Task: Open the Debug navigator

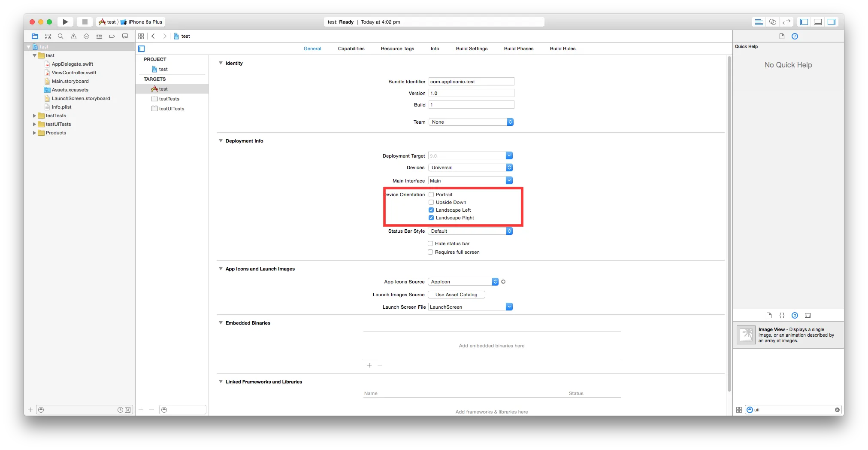Action: tap(99, 36)
